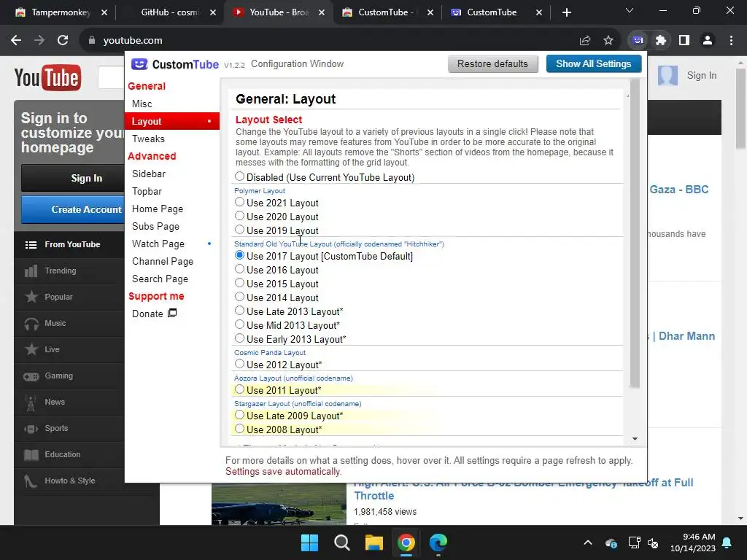
Task: Select Use 2016 Layout option
Action: [239, 269]
